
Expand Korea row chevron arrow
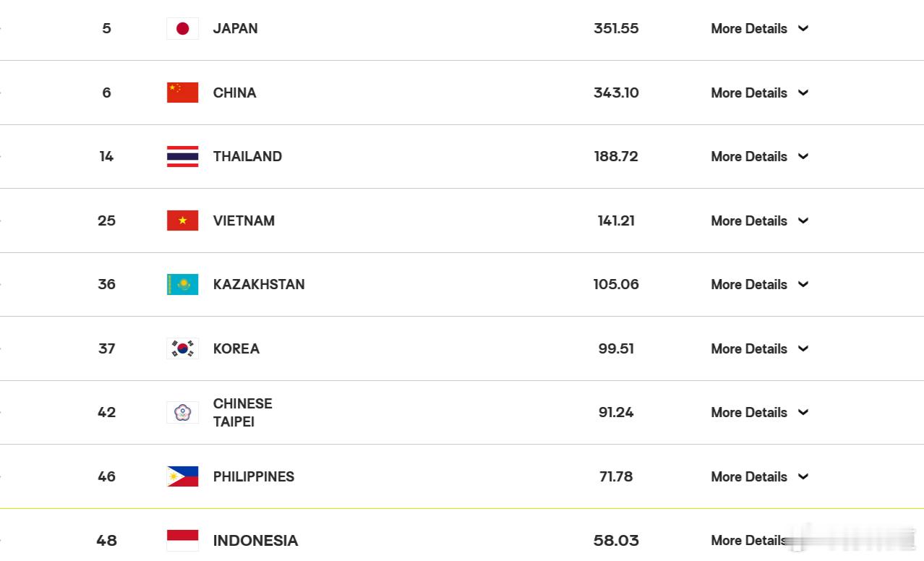[x=803, y=348]
